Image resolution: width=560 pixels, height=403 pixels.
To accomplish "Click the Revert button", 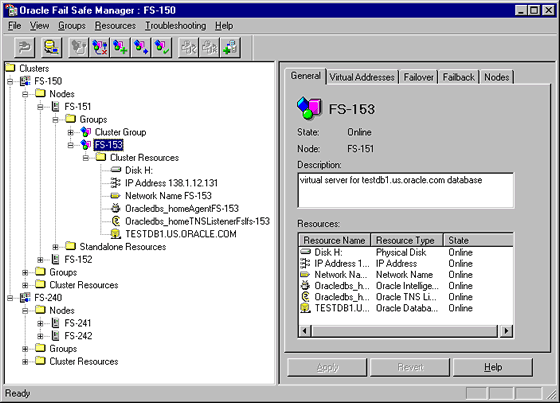I will click(410, 367).
